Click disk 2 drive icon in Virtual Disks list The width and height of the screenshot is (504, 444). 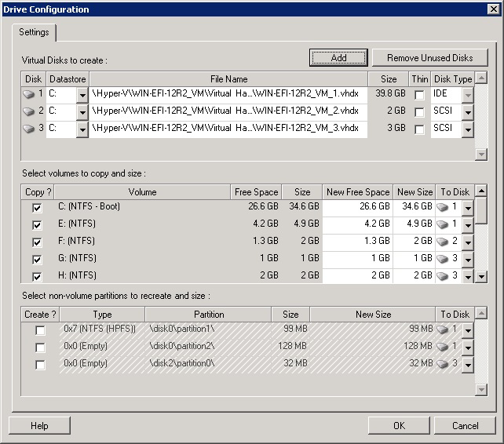(30, 111)
